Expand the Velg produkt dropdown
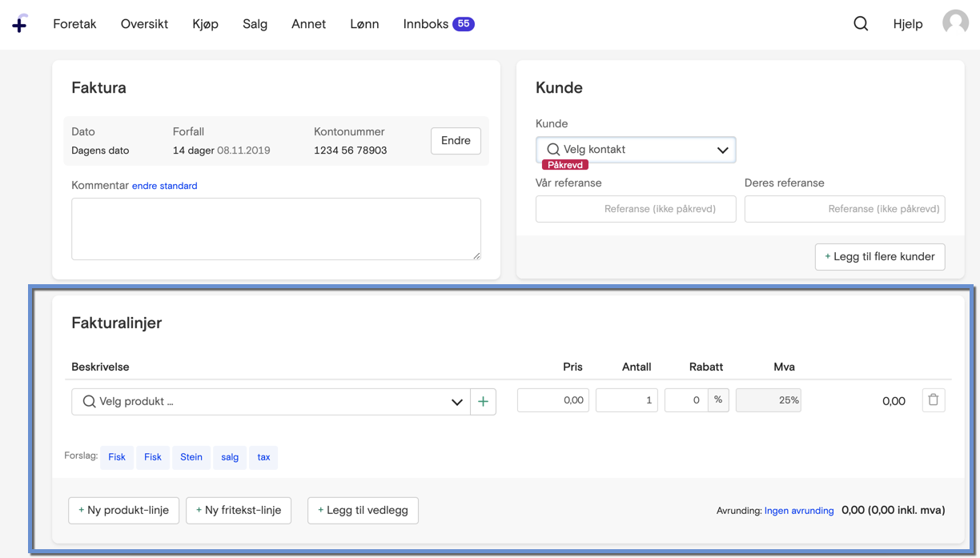Viewport: 980px width, 558px height. click(271, 402)
